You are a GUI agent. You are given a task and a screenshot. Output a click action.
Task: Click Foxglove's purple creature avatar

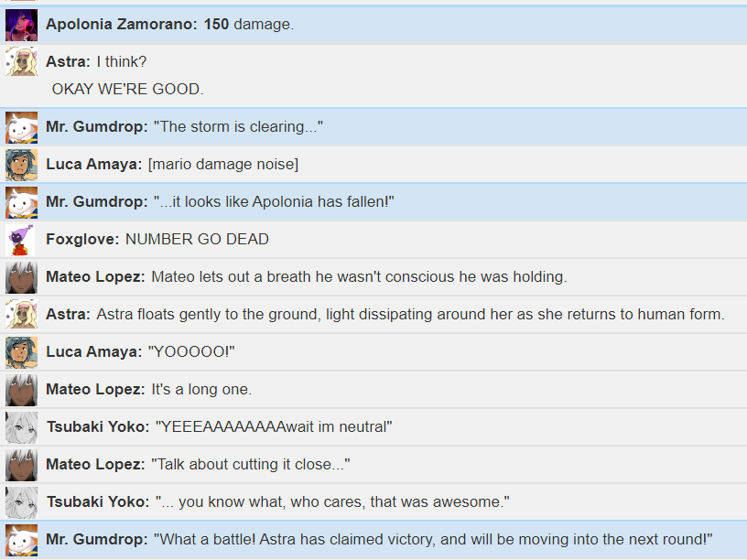[21, 240]
